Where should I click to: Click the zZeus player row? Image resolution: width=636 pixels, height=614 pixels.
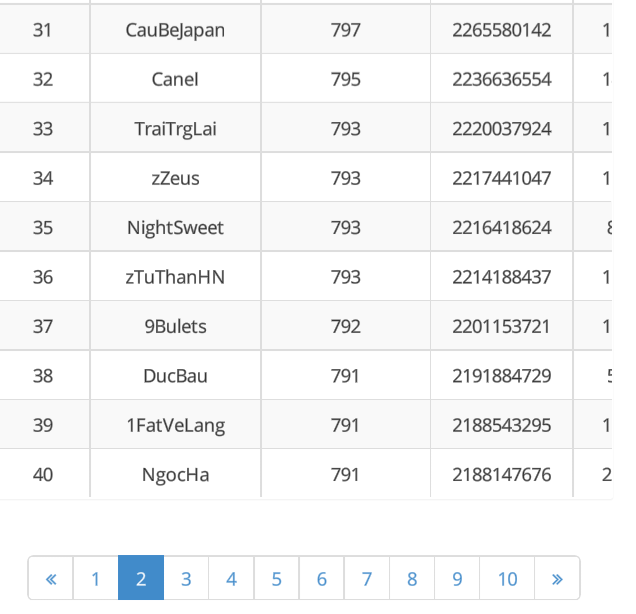tap(175, 178)
